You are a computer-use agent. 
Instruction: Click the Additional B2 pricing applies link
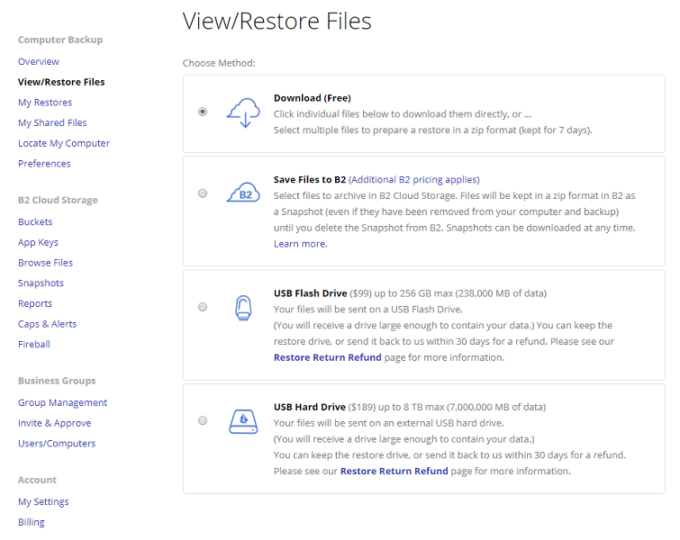click(414, 180)
